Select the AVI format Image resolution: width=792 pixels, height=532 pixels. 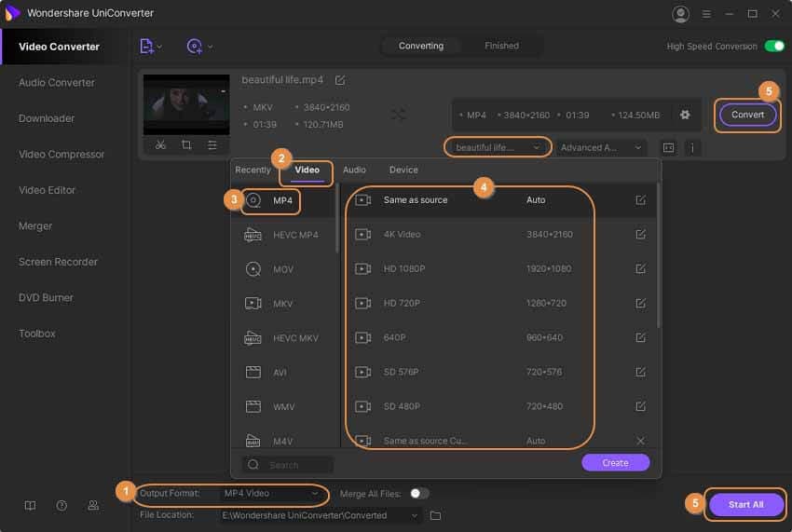click(284, 373)
